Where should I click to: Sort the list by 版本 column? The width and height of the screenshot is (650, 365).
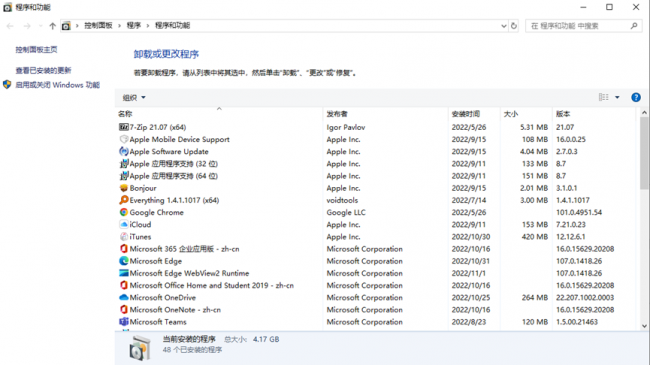point(563,114)
